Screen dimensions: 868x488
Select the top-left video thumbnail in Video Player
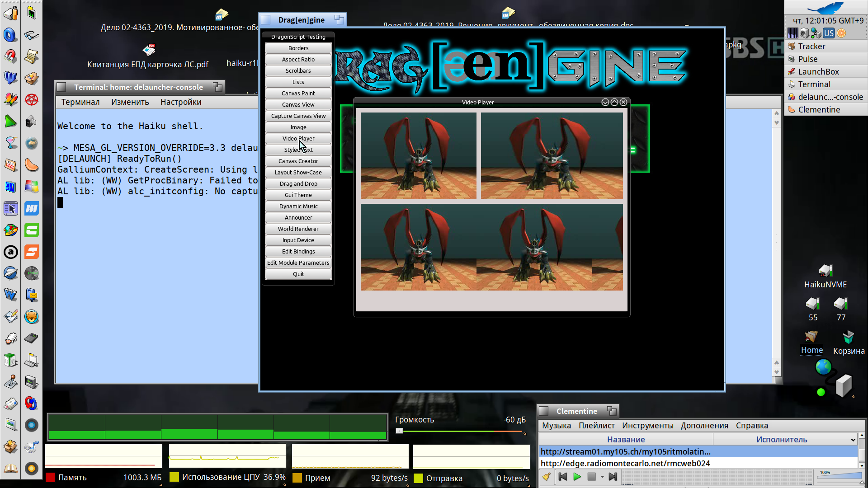(x=418, y=156)
